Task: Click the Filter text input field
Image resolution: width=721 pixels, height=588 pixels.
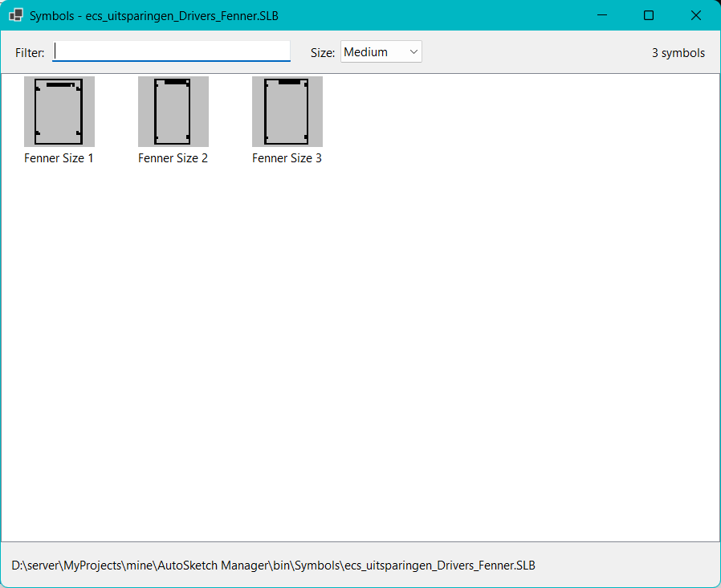Action: (171, 51)
